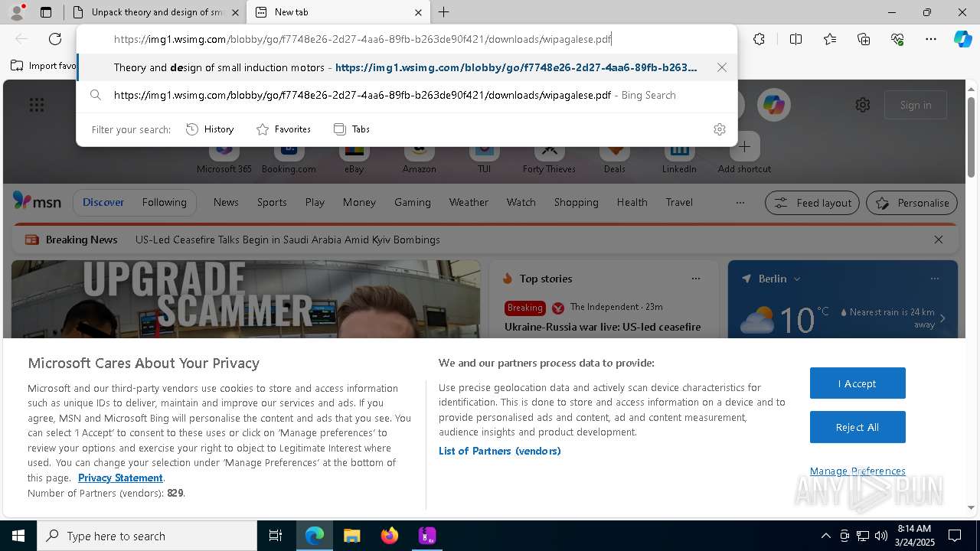Click the Feed layout button
980x551 pixels.
(x=812, y=203)
